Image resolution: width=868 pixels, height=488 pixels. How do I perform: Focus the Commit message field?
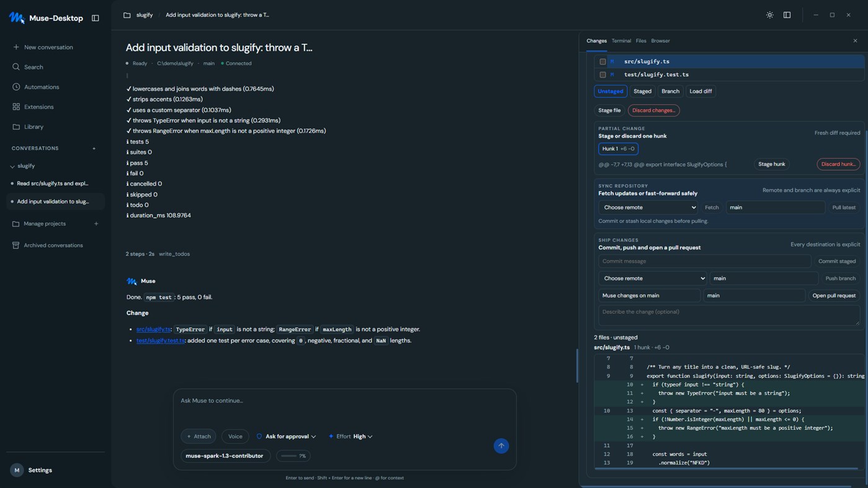point(705,262)
